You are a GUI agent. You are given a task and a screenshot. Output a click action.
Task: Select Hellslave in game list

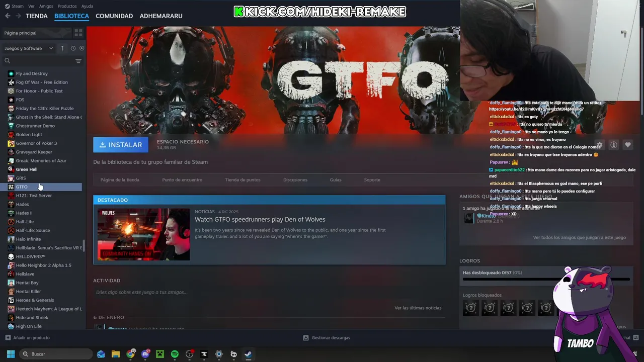tap(25, 274)
